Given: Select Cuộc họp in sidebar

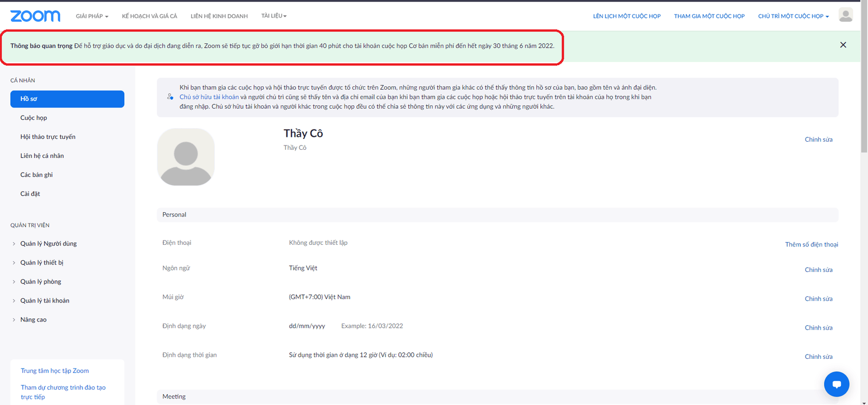Looking at the screenshot, I should [34, 118].
